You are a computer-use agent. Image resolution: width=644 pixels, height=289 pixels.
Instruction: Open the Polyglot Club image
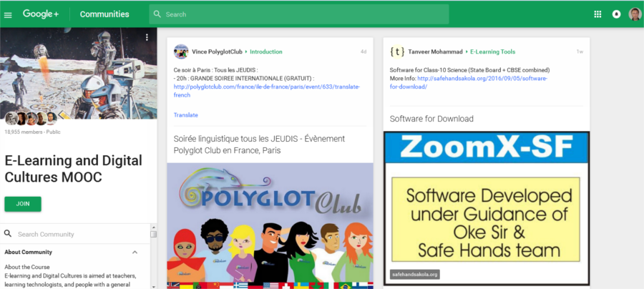(x=270, y=226)
